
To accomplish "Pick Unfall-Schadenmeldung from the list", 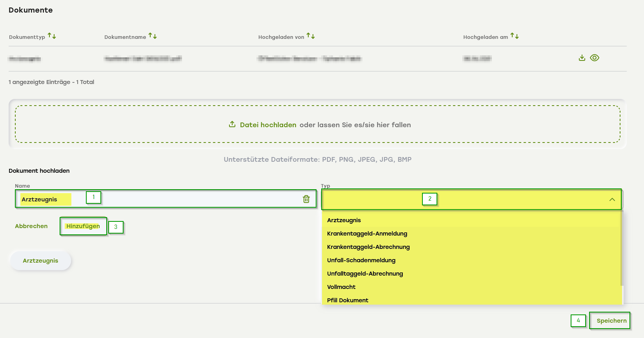I will pos(361,260).
